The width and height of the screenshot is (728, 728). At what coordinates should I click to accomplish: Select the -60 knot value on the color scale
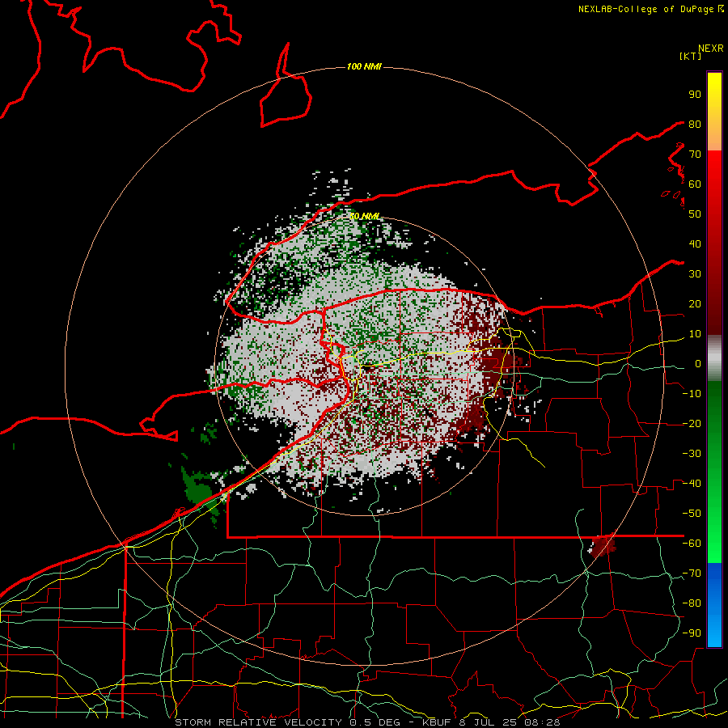pyautogui.click(x=692, y=544)
